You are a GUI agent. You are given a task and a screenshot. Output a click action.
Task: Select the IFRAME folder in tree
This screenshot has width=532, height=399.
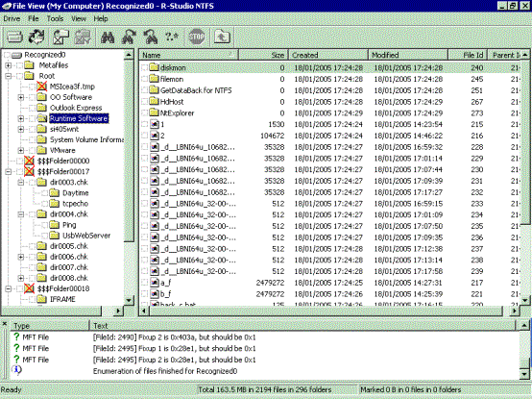click(62, 299)
